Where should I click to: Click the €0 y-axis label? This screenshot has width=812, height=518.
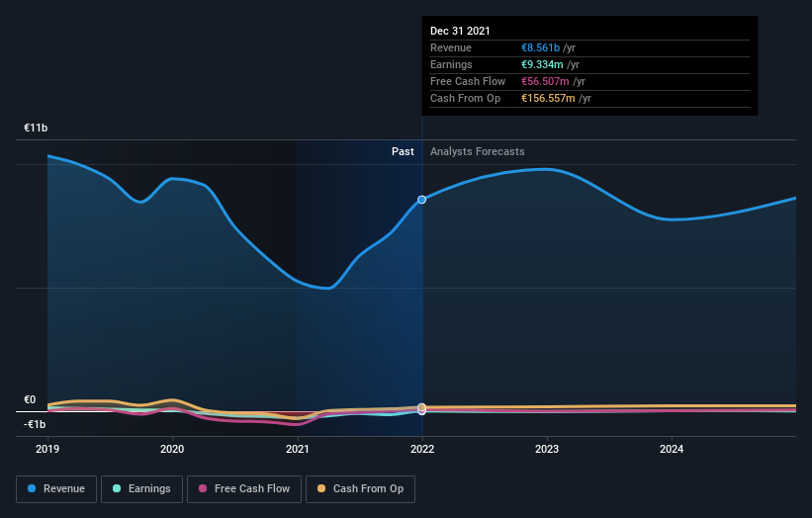(30, 399)
